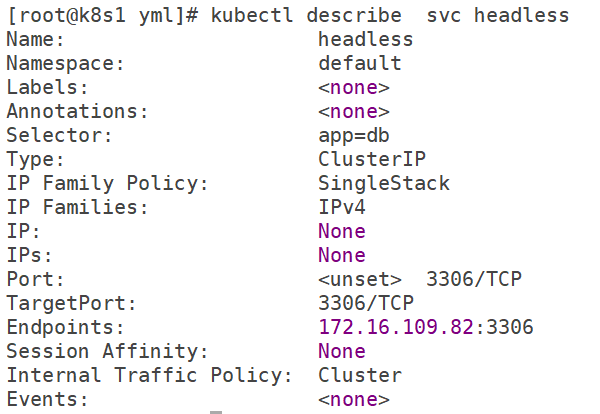This screenshot has height=414, width=600.
Task: Select the TargetPort 3306/TCP value
Action: point(366,303)
